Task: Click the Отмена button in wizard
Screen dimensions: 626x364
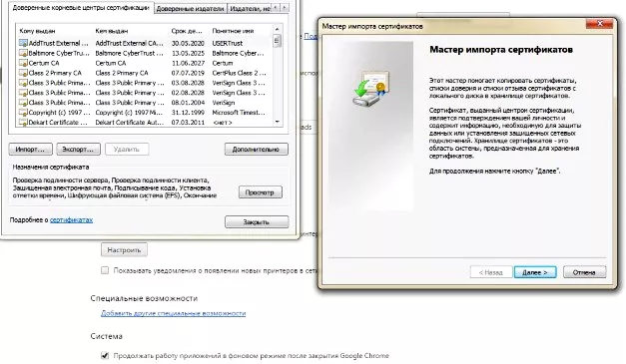Action: (584, 272)
